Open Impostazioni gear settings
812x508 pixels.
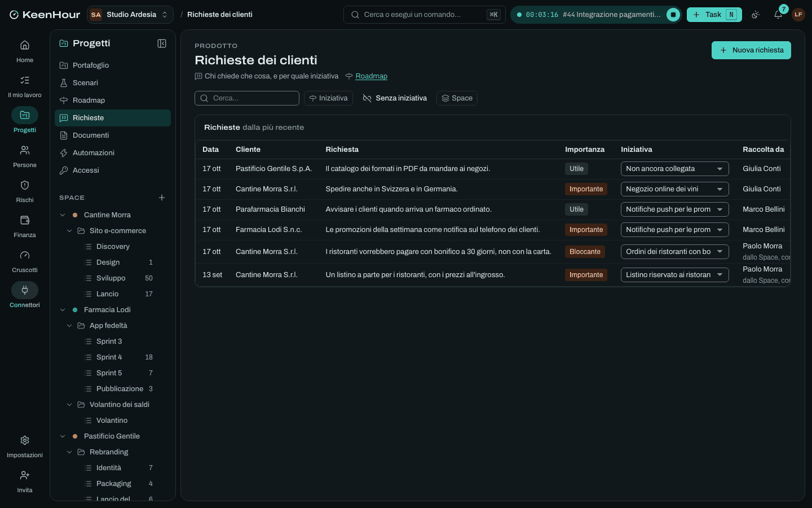(x=25, y=446)
